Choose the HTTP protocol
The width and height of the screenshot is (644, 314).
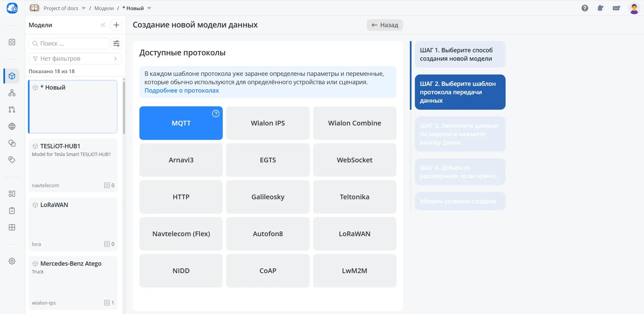(181, 197)
